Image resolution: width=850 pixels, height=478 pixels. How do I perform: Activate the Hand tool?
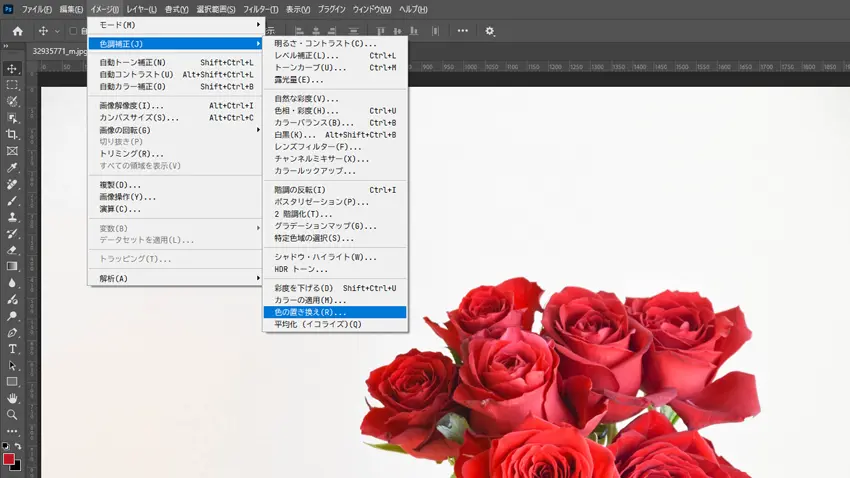tap(12, 398)
